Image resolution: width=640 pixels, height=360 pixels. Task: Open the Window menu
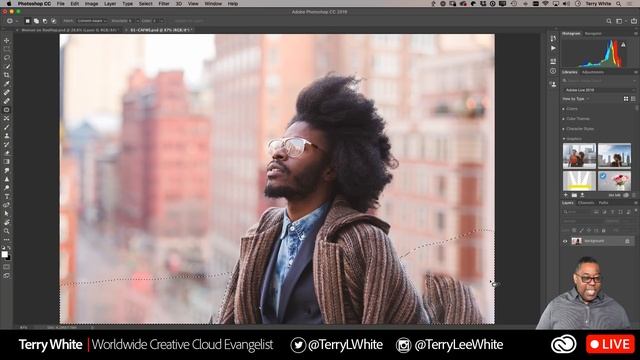coord(213,4)
